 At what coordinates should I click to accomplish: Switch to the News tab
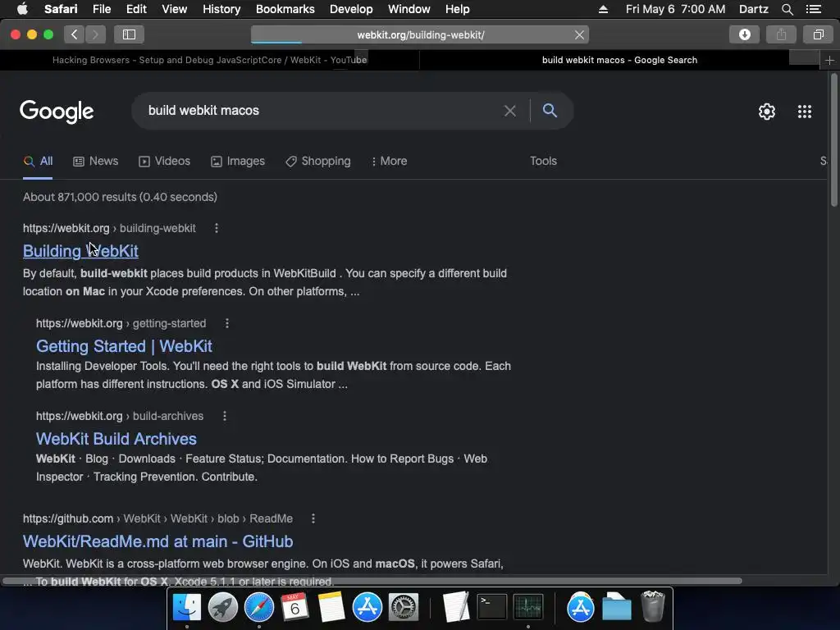[x=96, y=162]
